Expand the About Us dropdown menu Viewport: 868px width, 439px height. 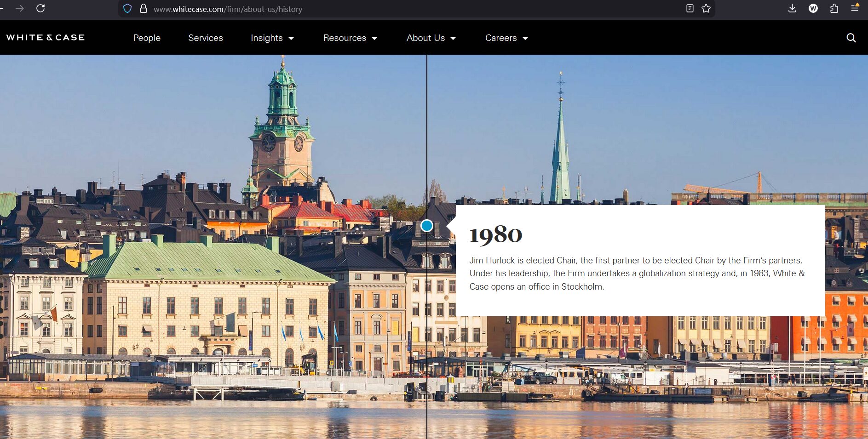click(x=431, y=38)
